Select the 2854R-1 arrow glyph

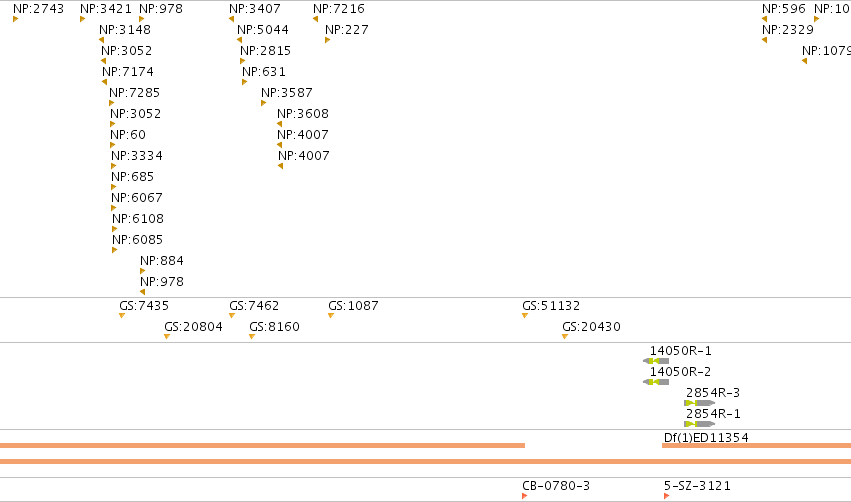[x=700, y=424]
